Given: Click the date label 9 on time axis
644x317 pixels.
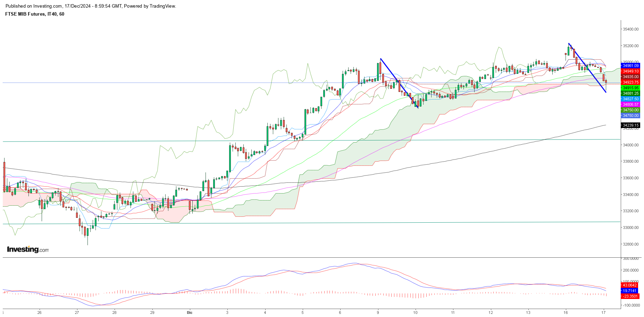Looking at the screenshot, I should 378,312.
